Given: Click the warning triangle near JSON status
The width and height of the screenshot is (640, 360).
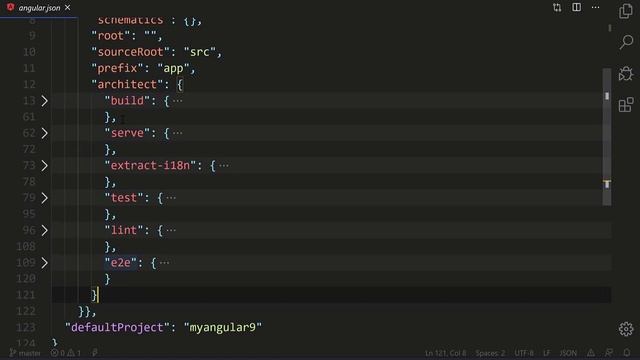Looking at the screenshot, I should [591, 353].
